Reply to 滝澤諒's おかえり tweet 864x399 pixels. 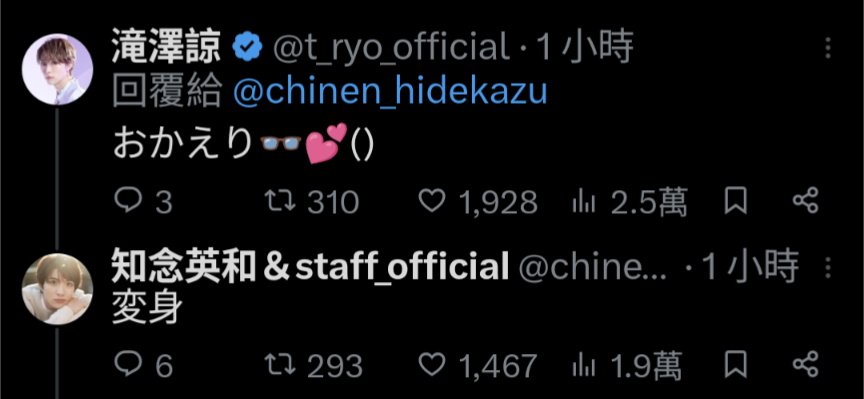pos(143,201)
